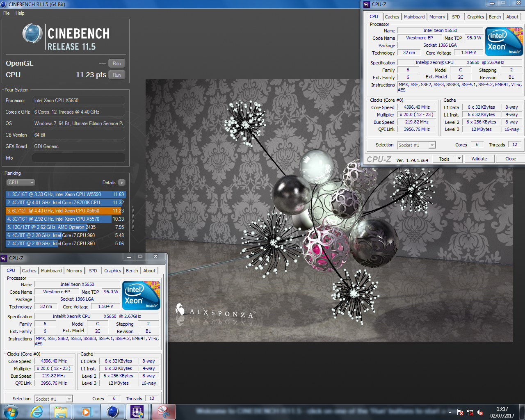Select ranking row 5 AMD Opteron 2435

tap(66, 227)
